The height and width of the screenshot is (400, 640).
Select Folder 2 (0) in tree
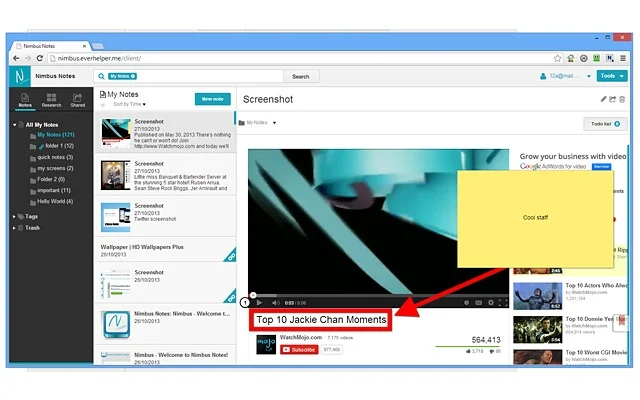pyautogui.click(x=51, y=179)
